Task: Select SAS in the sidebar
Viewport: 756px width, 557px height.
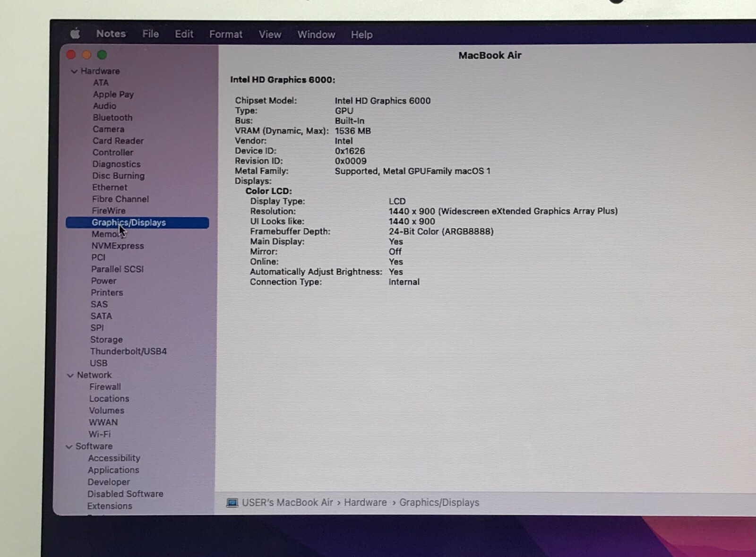Action: click(x=99, y=304)
